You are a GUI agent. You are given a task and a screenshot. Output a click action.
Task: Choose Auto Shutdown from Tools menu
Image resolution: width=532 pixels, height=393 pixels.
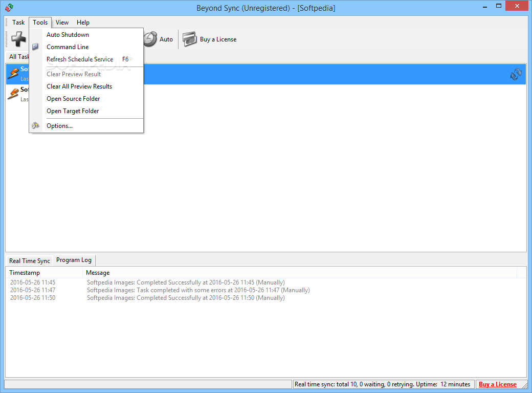click(x=86, y=35)
